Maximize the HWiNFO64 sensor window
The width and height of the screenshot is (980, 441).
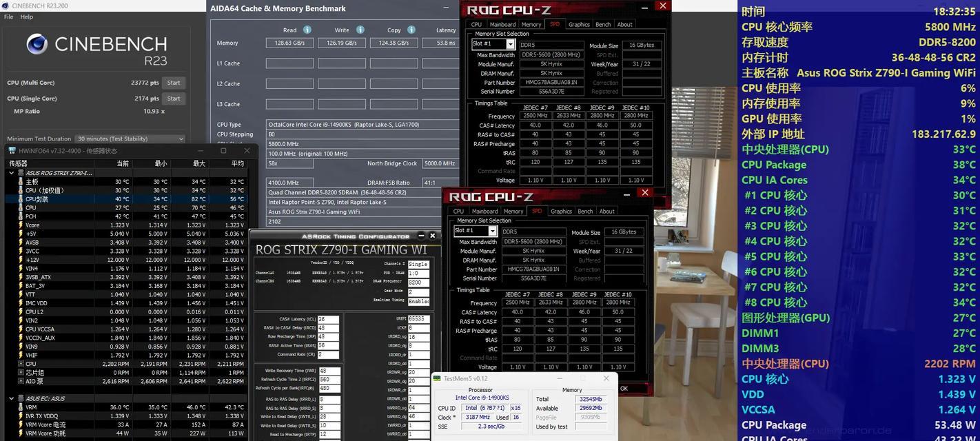[x=223, y=150]
